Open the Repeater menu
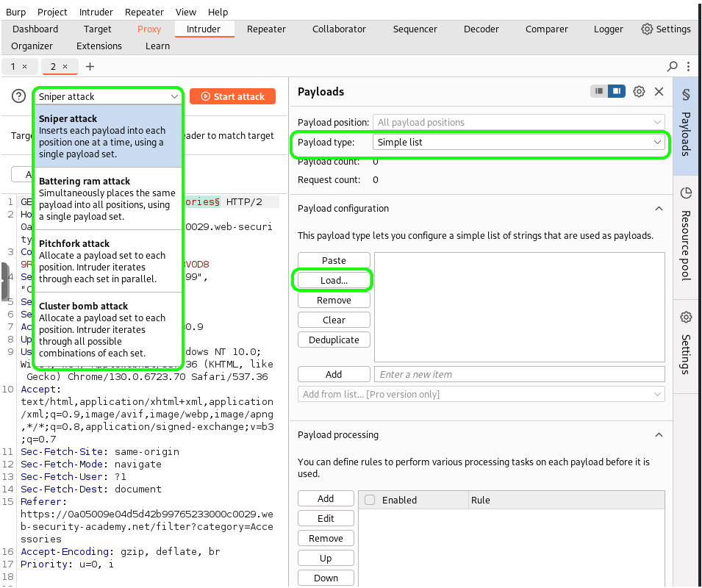The height and width of the screenshot is (588, 702). (x=144, y=12)
